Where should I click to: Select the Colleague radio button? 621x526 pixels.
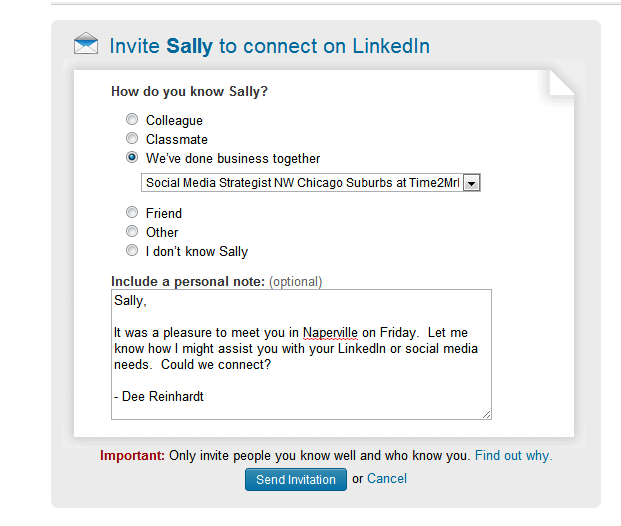pyautogui.click(x=132, y=119)
